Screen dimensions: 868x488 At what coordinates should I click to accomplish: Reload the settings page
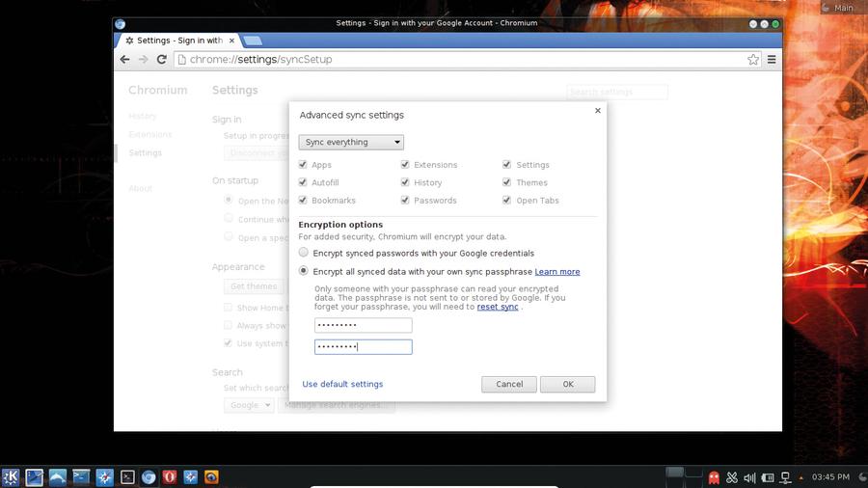(162, 59)
